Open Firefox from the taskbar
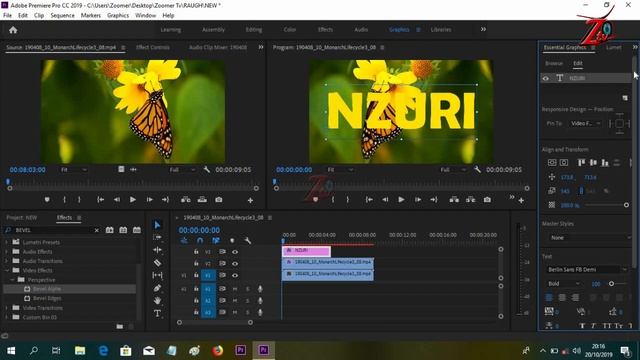 pyautogui.click(x=218, y=350)
